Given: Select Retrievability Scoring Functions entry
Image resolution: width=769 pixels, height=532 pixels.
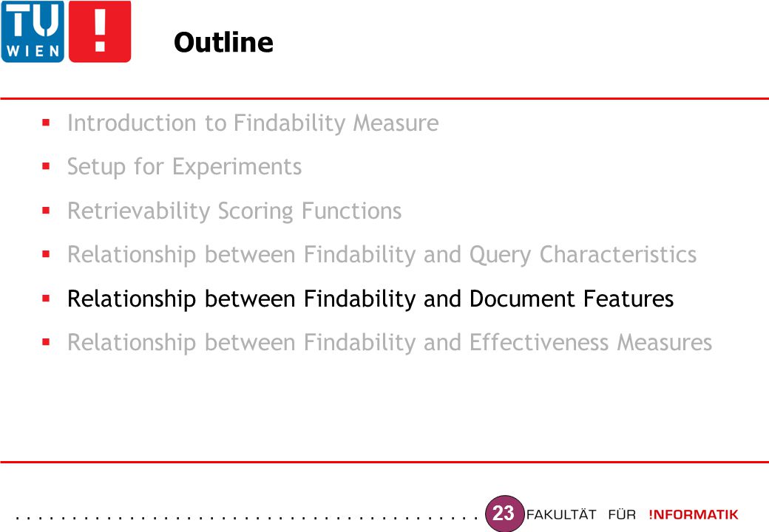Looking at the screenshot, I should (234, 211).
